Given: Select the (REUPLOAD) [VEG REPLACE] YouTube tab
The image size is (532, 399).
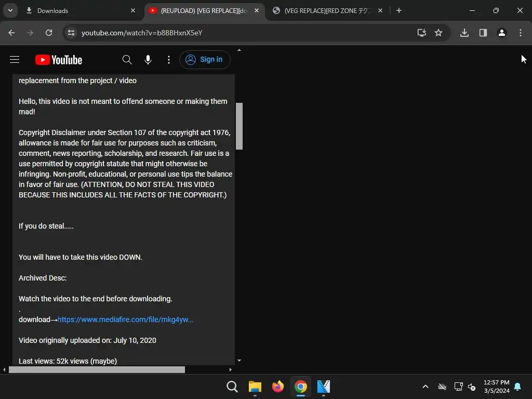Looking at the screenshot, I should click(x=204, y=10).
